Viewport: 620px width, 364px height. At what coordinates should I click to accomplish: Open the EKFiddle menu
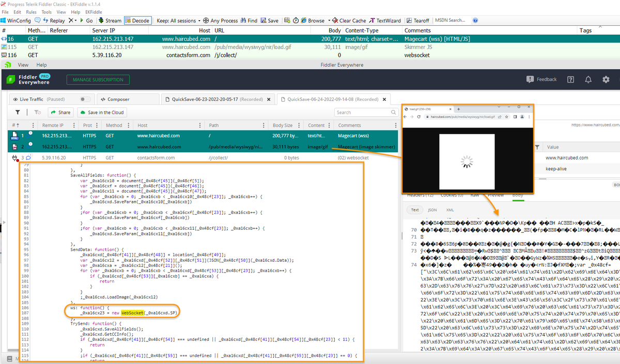click(x=94, y=12)
